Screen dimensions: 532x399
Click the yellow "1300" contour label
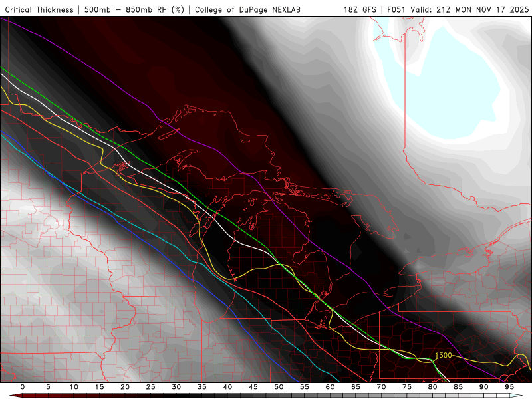[x=443, y=355]
